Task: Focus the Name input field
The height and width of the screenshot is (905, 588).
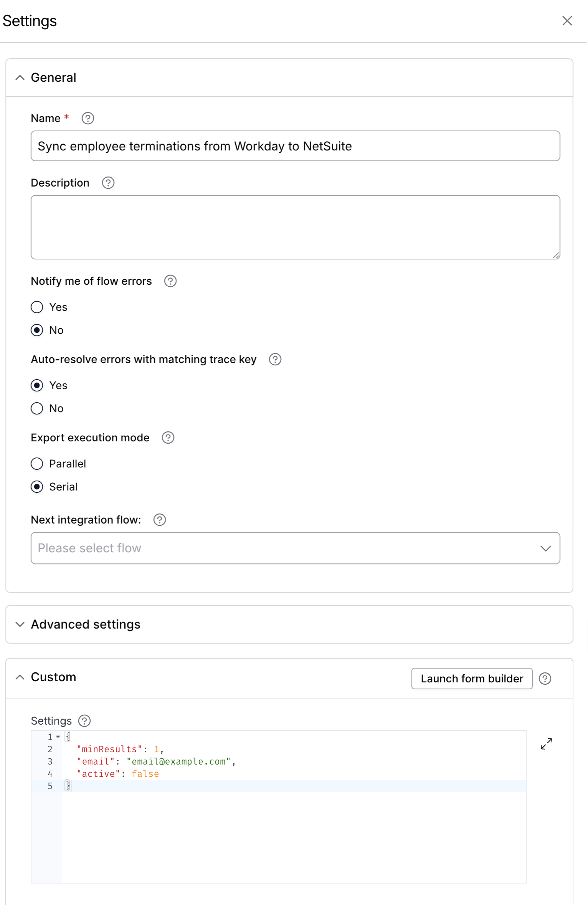Action: pyautogui.click(x=296, y=146)
